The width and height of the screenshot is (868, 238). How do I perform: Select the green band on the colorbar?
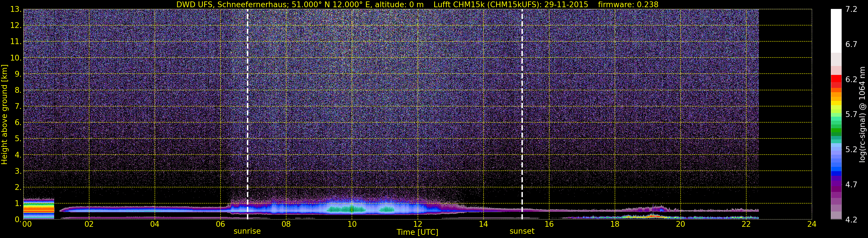click(836, 131)
